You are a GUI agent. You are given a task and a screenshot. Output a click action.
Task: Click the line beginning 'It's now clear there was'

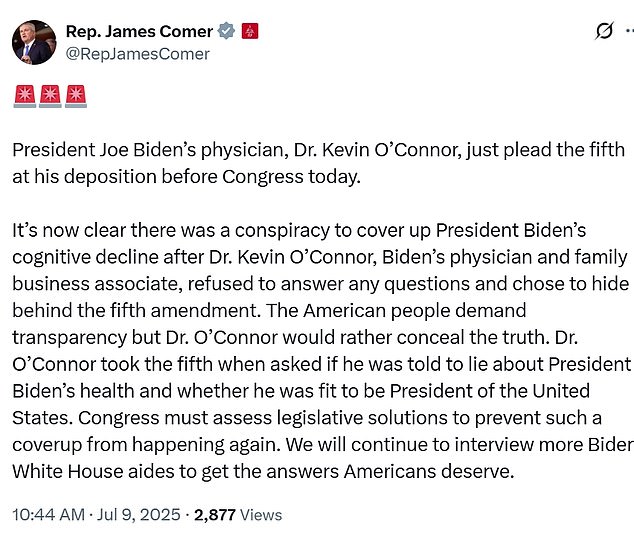[299, 230]
